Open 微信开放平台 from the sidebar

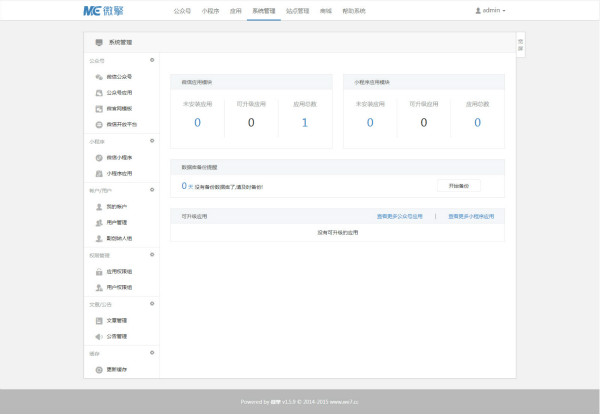(98, 124)
